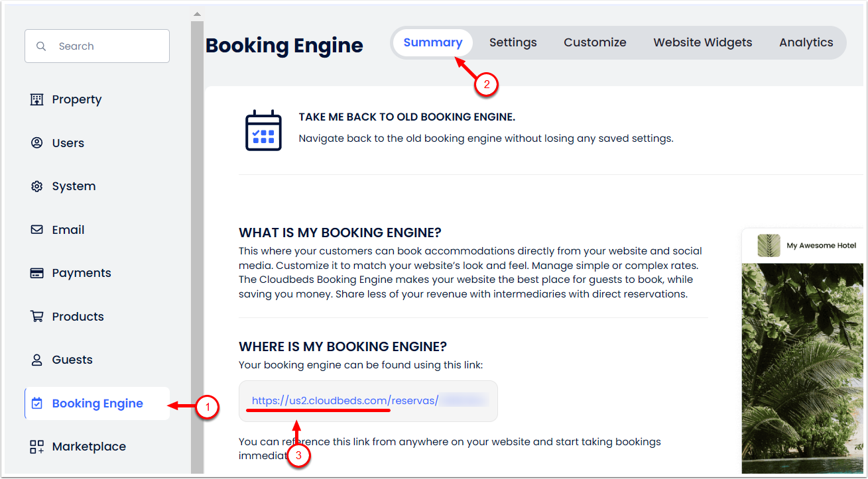Click the Property building icon in sidebar
This screenshot has height=479, width=868.
coord(37,99)
